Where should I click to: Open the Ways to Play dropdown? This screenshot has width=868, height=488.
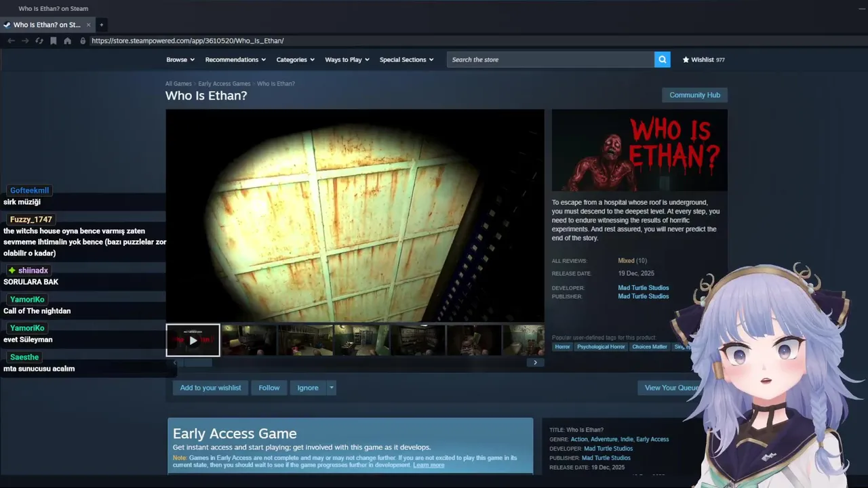347,60
